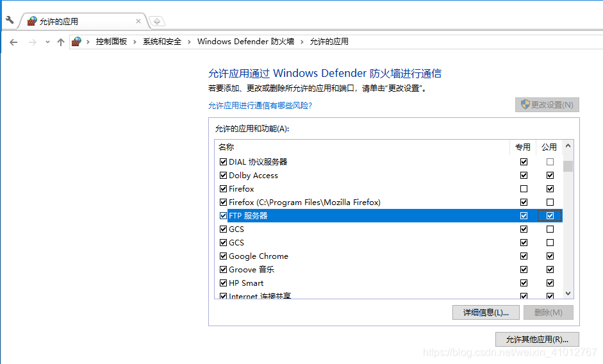Expand chevron before 控制面板
Image resolution: width=603 pixels, height=364 pixels.
(88, 42)
